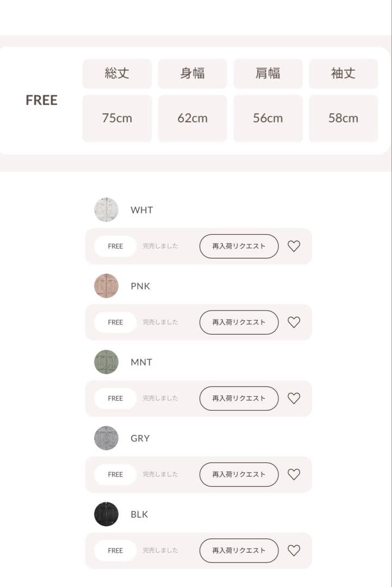The height and width of the screenshot is (587, 392).
Task: Select the FREE size pill under PNK
Action: coord(115,322)
